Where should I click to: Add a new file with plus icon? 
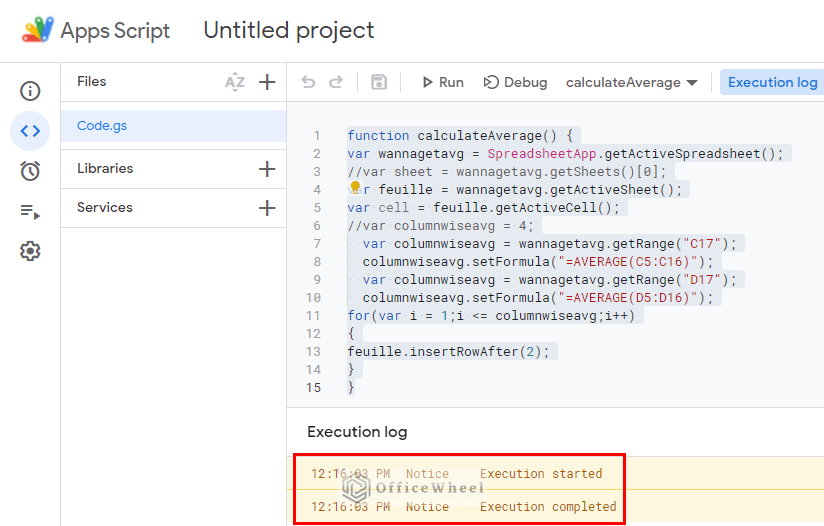[x=267, y=82]
